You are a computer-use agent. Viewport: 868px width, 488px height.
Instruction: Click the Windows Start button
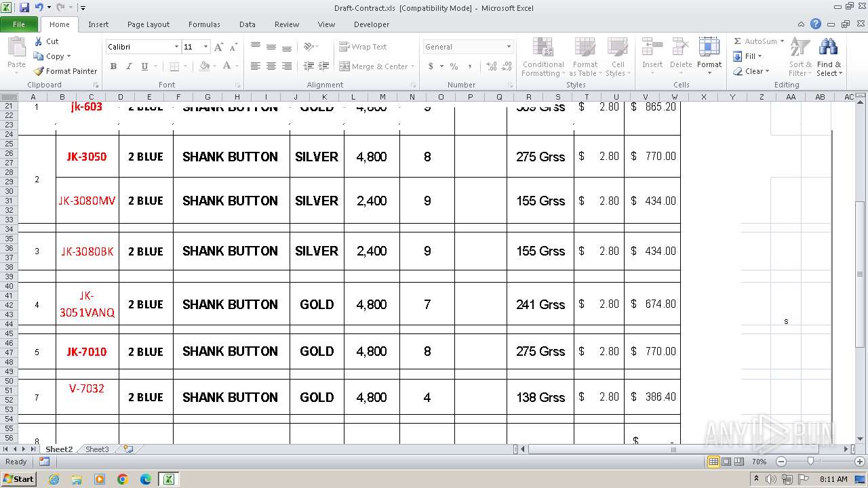click(x=19, y=479)
